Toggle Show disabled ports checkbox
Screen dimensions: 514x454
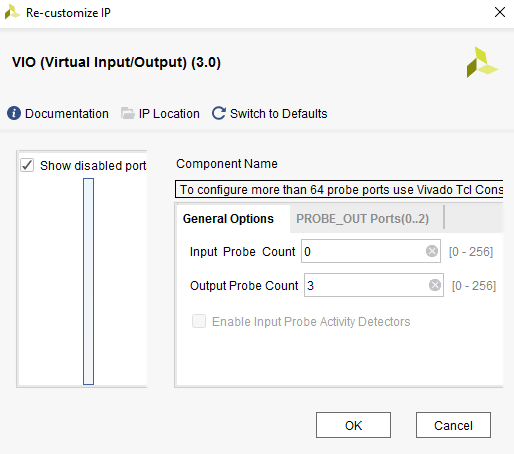(27, 165)
